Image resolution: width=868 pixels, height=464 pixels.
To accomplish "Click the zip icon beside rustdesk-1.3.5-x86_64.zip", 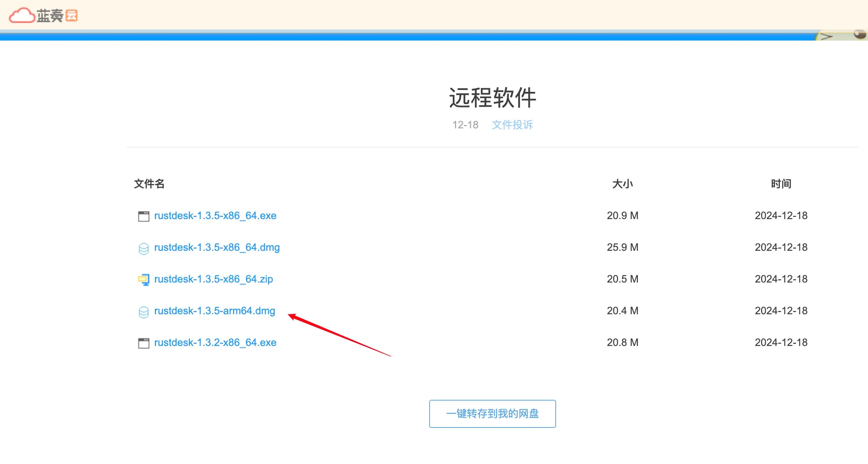I will tap(143, 280).
